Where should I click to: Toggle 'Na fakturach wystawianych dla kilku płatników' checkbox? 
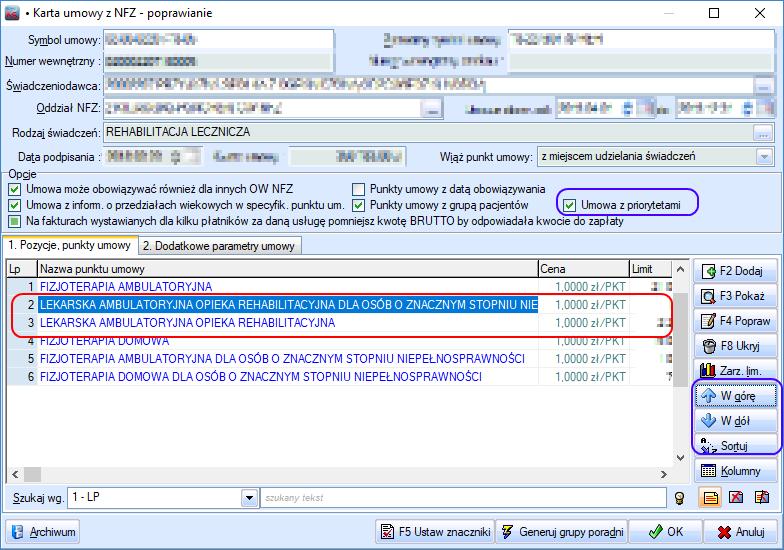(x=14, y=222)
